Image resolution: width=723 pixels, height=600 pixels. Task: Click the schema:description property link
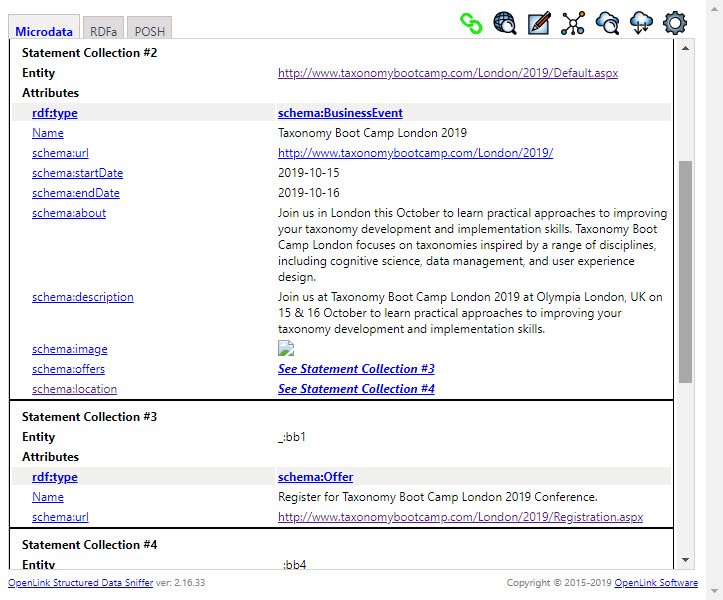click(83, 297)
